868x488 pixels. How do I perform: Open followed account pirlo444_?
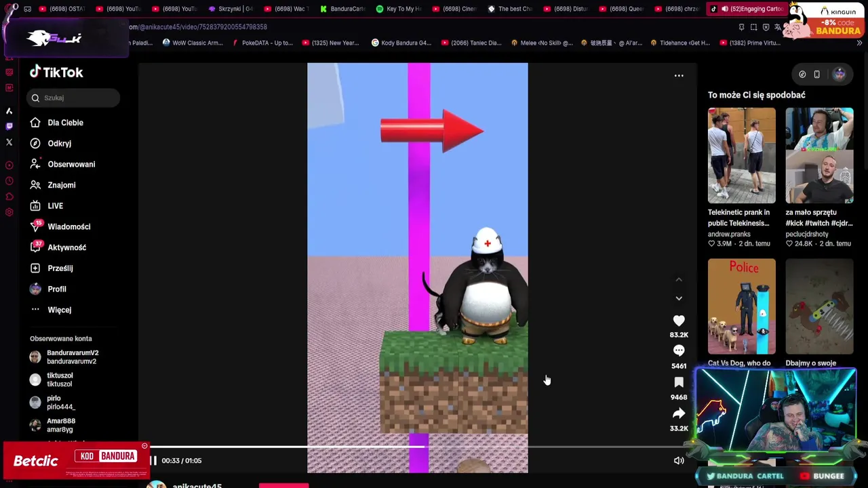(x=53, y=403)
